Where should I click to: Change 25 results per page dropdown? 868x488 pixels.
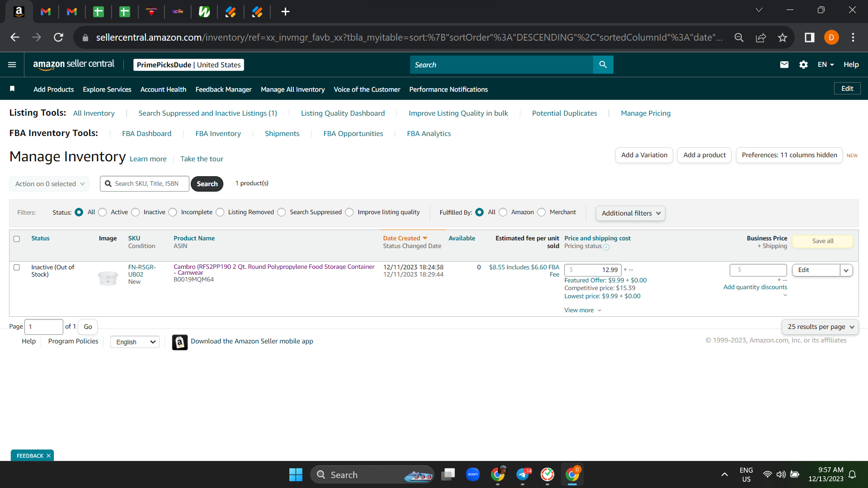[x=820, y=327]
